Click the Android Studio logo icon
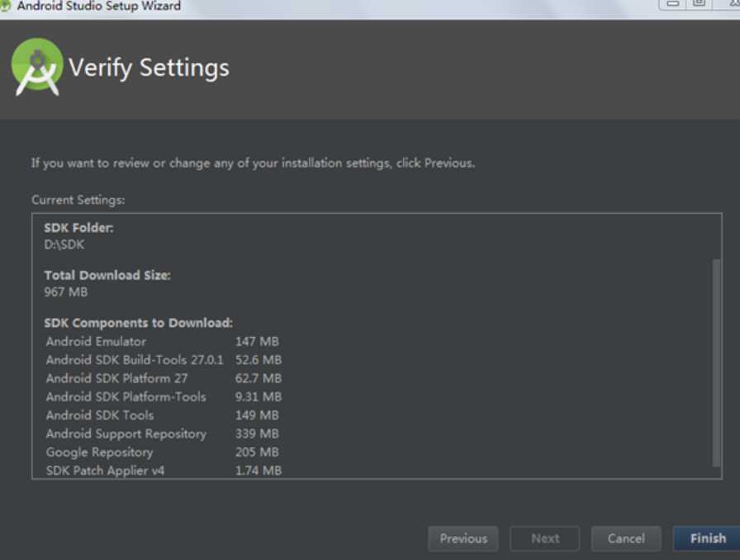 pos(37,67)
